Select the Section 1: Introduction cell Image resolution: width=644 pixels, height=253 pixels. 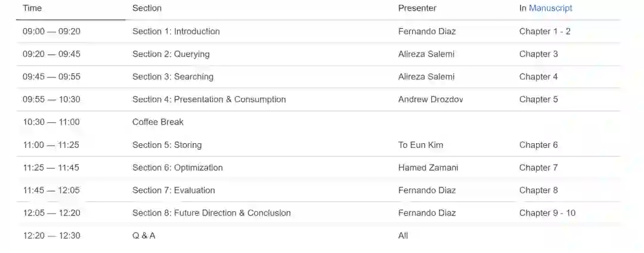176,32
